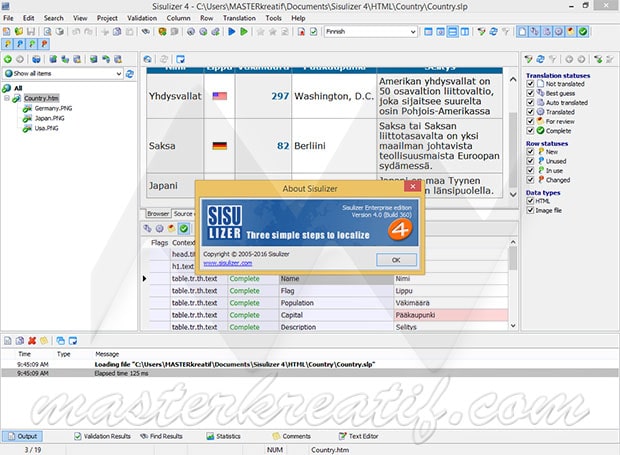Open the Validation menu
Screen dimensions: 620x455
coord(142,18)
